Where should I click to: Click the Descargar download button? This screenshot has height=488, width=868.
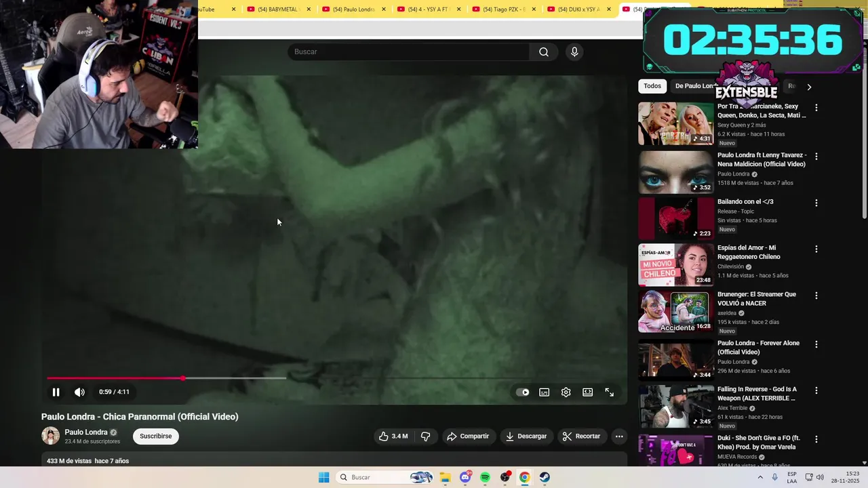pos(526,436)
